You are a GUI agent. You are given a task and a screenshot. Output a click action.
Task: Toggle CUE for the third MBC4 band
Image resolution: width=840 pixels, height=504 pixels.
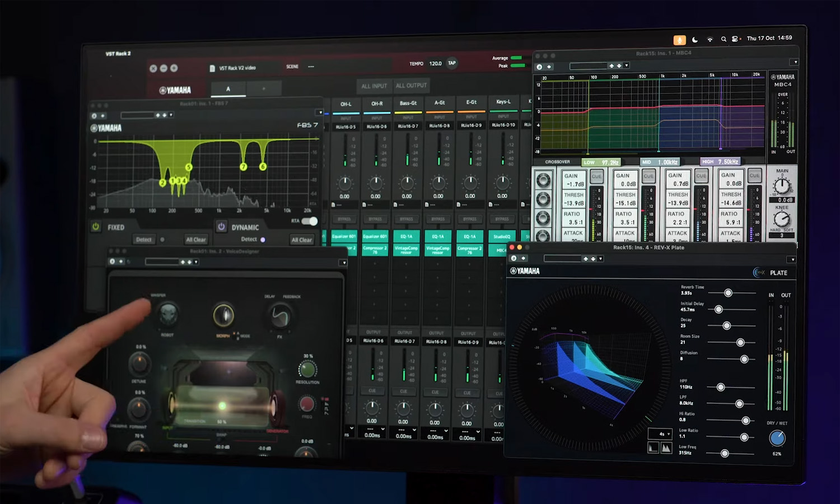click(701, 175)
